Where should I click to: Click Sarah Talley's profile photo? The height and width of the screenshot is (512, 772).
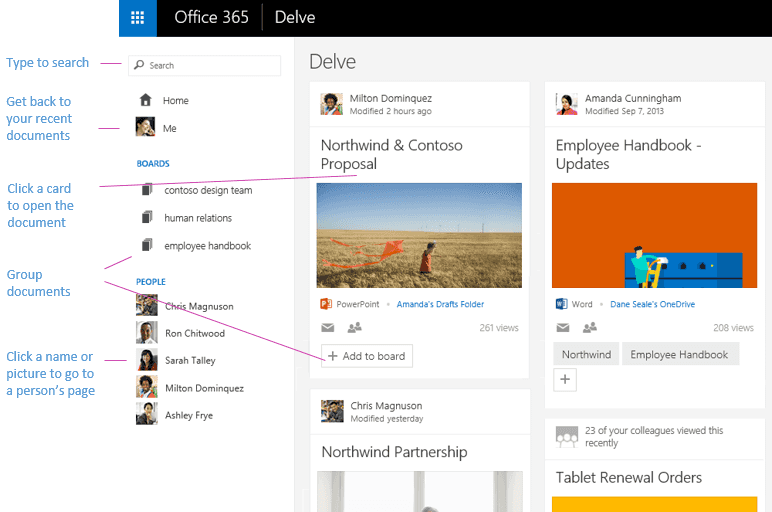tap(147, 359)
